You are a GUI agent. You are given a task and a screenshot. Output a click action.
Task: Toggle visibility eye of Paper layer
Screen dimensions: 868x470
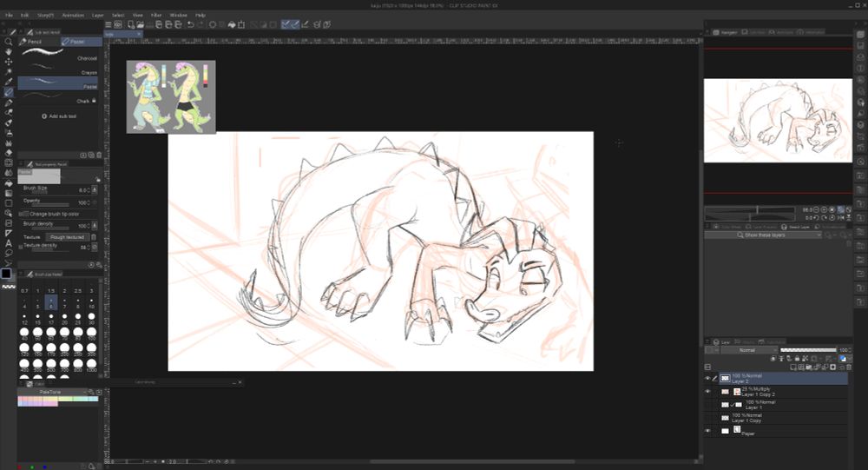pyautogui.click(x=707, y=431)
